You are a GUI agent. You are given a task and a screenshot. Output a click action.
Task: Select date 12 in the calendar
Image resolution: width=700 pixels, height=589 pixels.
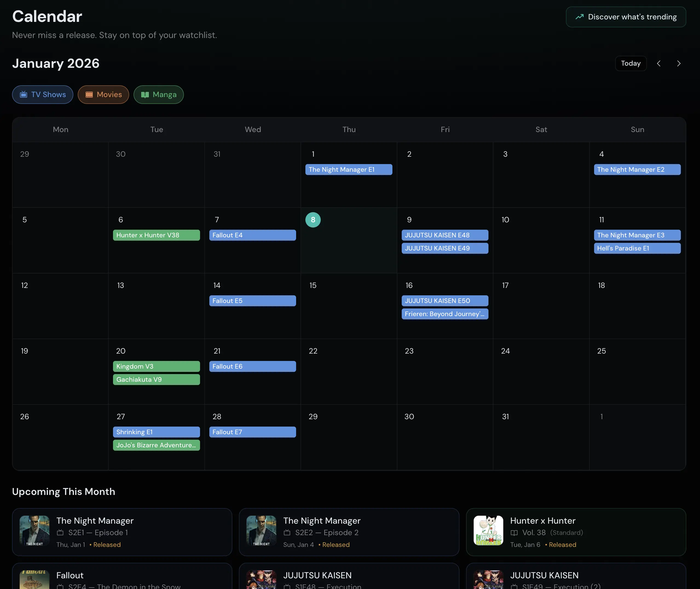pyautogui.click(x=24, y=285)
